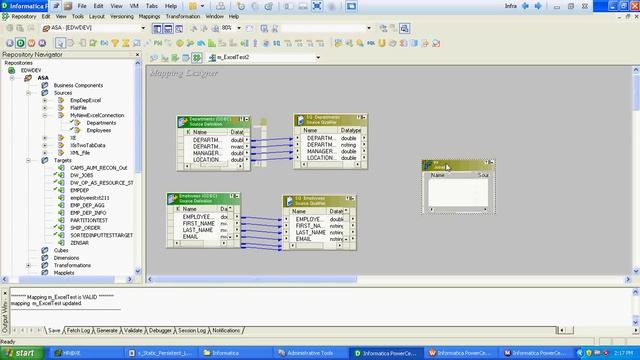Choose the sigma Aggregator transformation icon
The height and width of the screenshot is (360, 640).
(126, 43)
